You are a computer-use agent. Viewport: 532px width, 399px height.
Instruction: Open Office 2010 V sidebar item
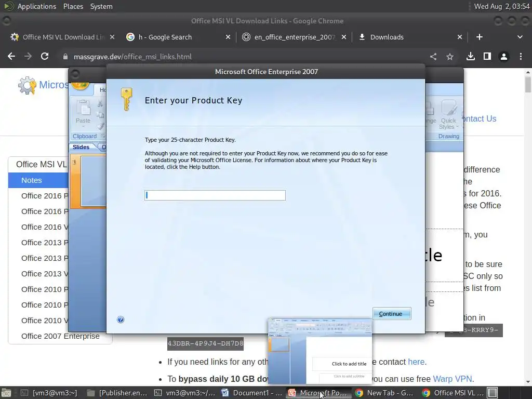(45, 320)
